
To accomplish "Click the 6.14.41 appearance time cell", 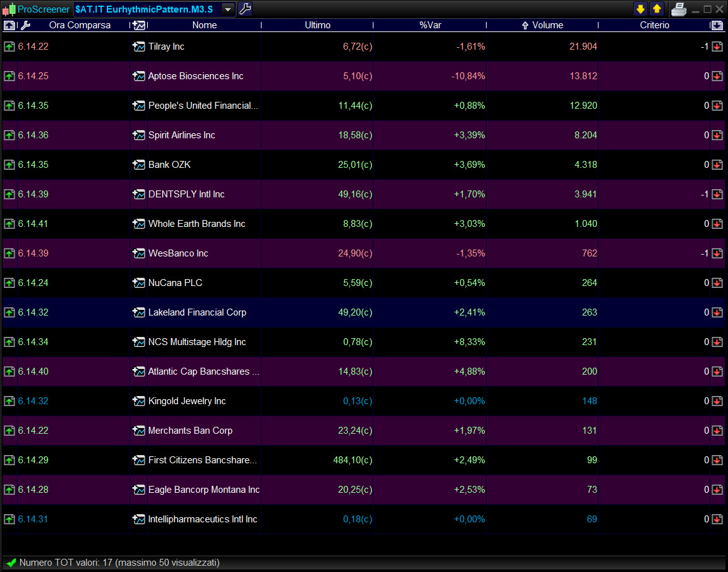I will (x=33, y=224).
